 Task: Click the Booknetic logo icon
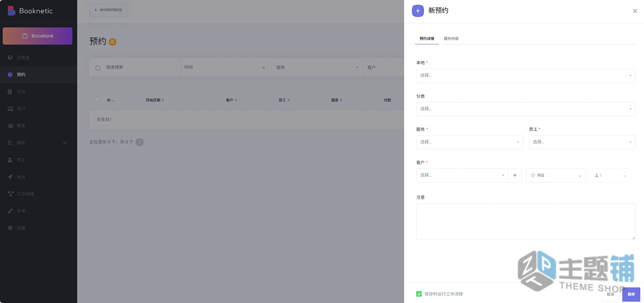point(12,11)
